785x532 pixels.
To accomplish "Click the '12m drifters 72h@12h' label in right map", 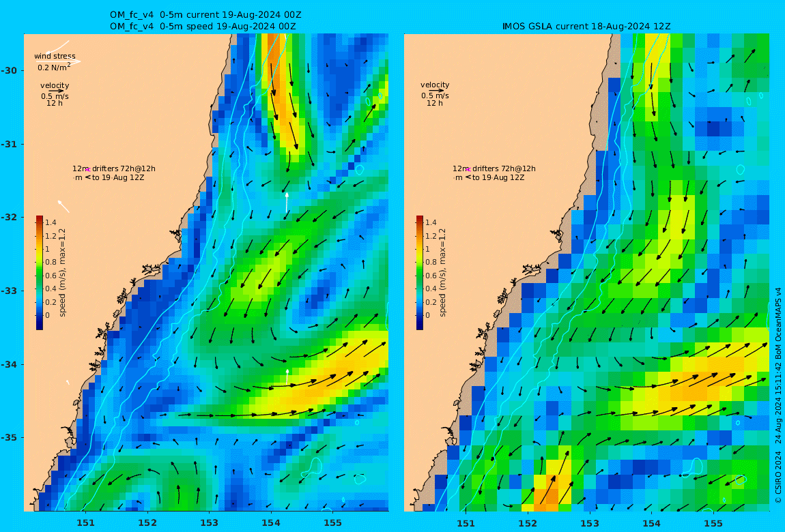I will pyautogui.click(x=494, y=168).
